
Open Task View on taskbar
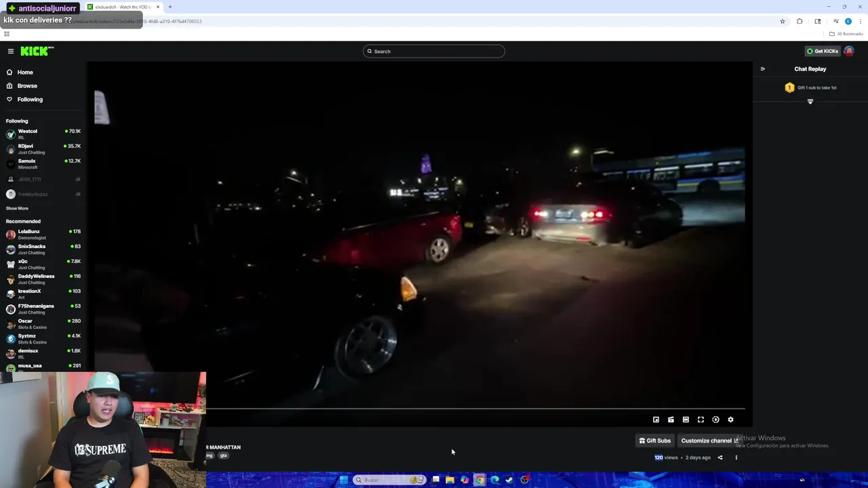coord(435,480)
